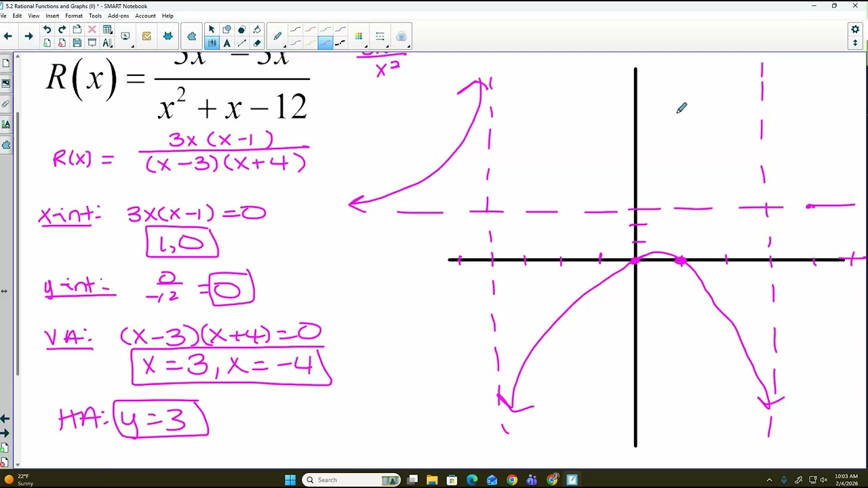Open the Edit menu
Screen dimensions: 868x488
coord(17,16)
